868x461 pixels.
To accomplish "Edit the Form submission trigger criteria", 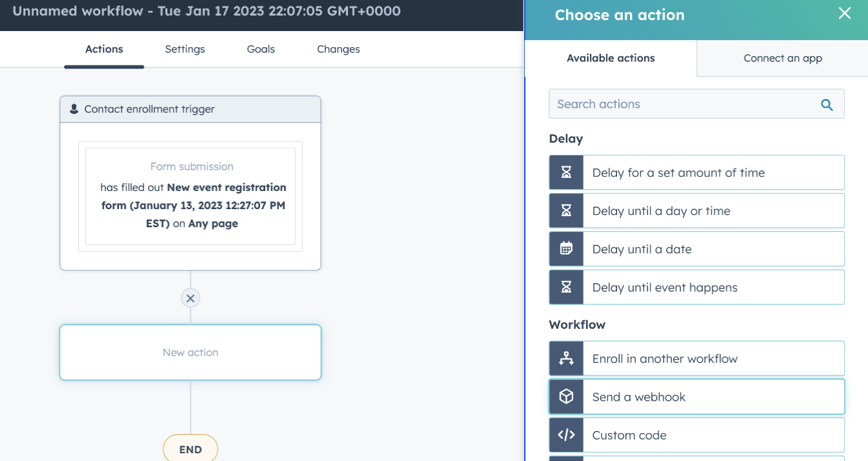I will tap(190, 196).
